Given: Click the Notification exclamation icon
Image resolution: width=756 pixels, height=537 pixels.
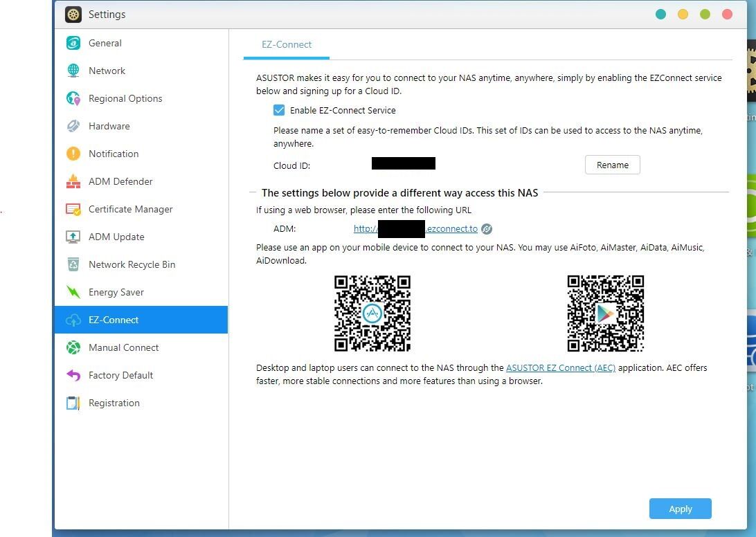Looking at the screenshot, I should 73,154.
